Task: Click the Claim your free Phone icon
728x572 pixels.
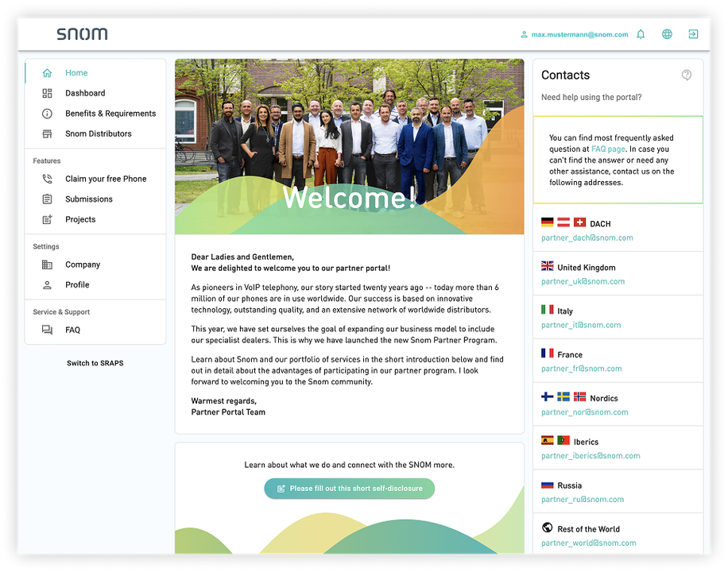Action: (48, 180)
